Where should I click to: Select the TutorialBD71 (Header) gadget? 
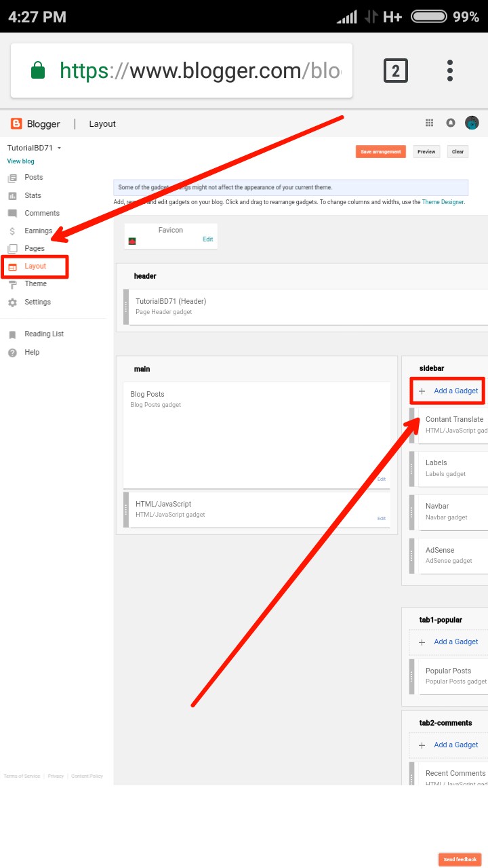[x=308, y=307]
